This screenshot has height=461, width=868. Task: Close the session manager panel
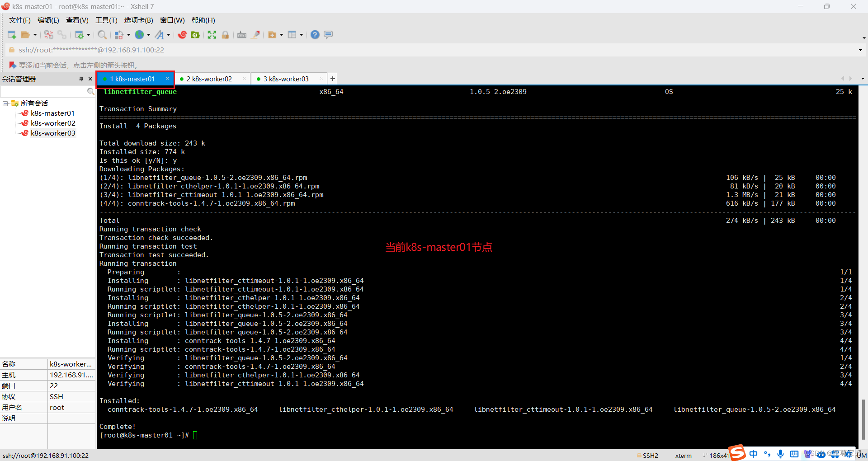[90, 79]
